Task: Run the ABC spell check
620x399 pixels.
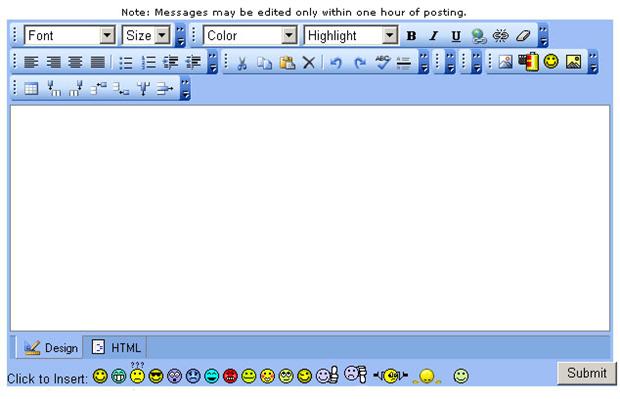Action: tap(382, 62)
